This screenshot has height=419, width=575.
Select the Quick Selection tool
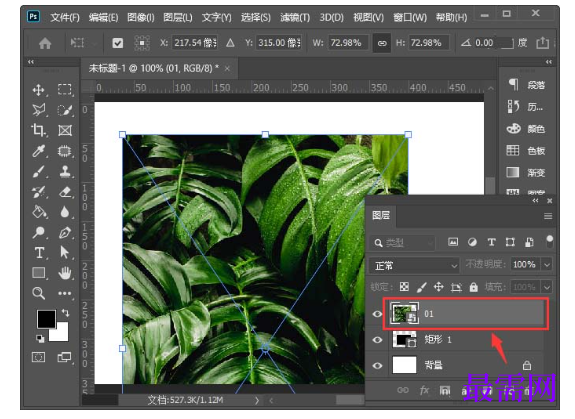coord(65,110)
